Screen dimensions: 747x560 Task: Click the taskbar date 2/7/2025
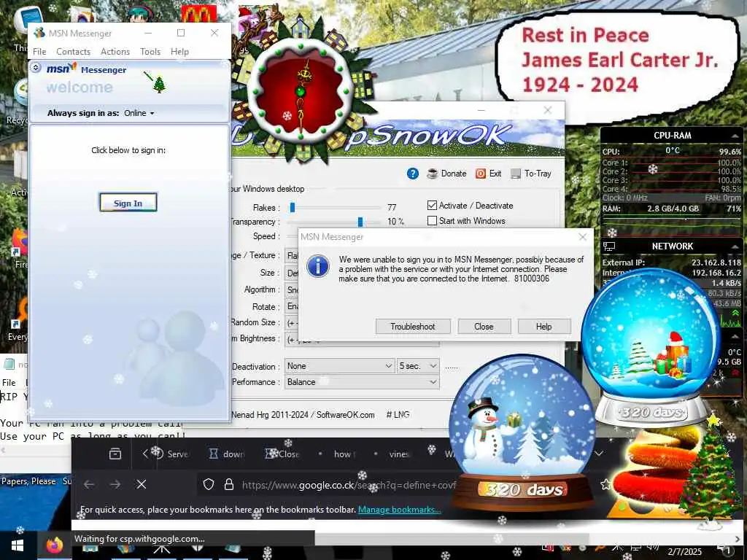coord(684,551)
